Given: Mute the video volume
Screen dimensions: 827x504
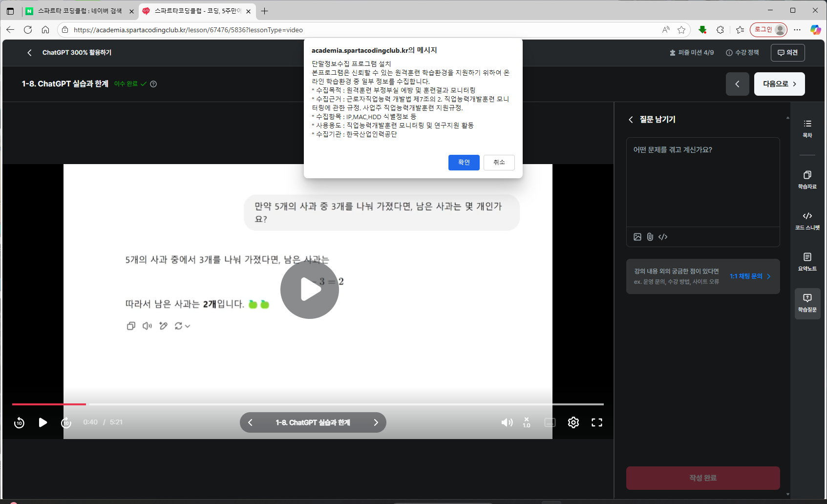Looking at the screenshot, I should point(507,422).
